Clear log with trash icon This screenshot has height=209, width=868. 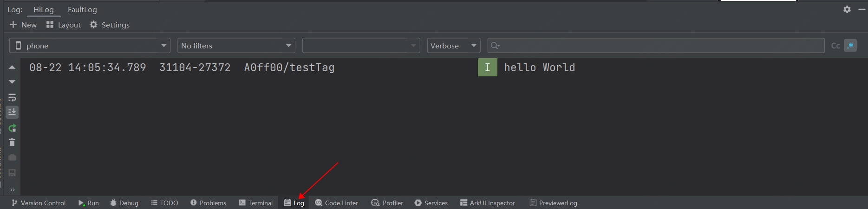(12, 142)
